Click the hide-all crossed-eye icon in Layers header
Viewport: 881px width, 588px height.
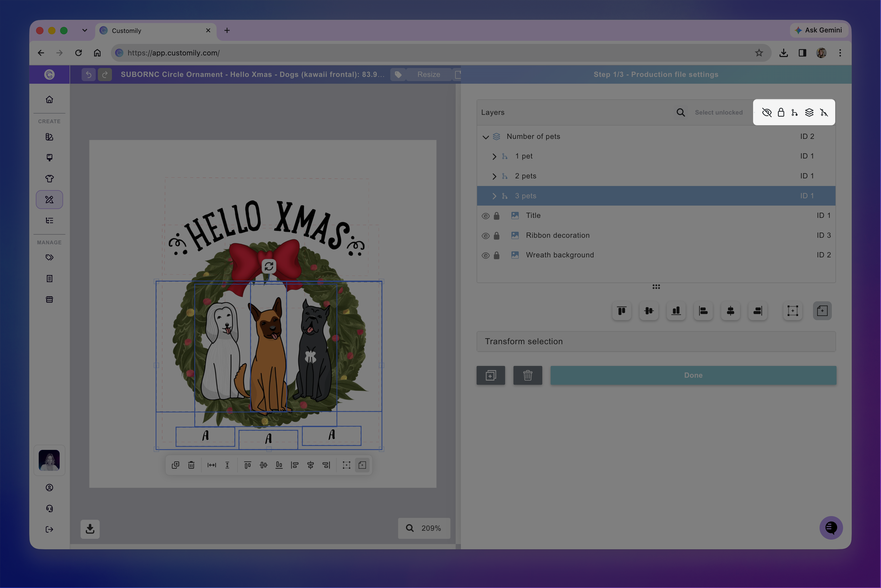tap(767, 112)
